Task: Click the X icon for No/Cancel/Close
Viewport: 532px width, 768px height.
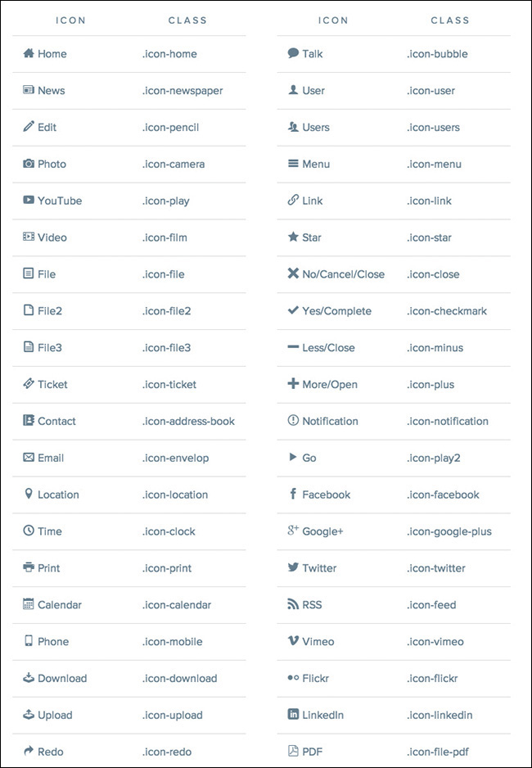Action: coord(293,273)
